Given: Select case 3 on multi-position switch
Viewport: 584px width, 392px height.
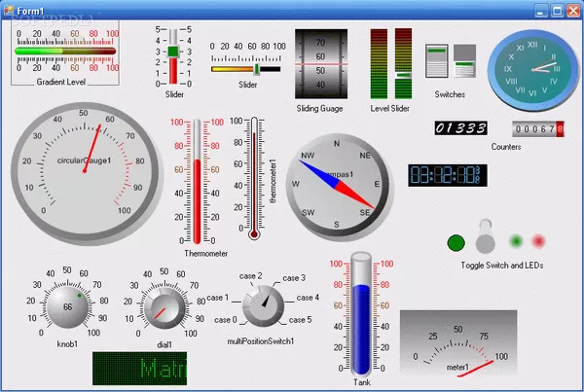Looking at the screenshot, I should [x=294, y=278].
